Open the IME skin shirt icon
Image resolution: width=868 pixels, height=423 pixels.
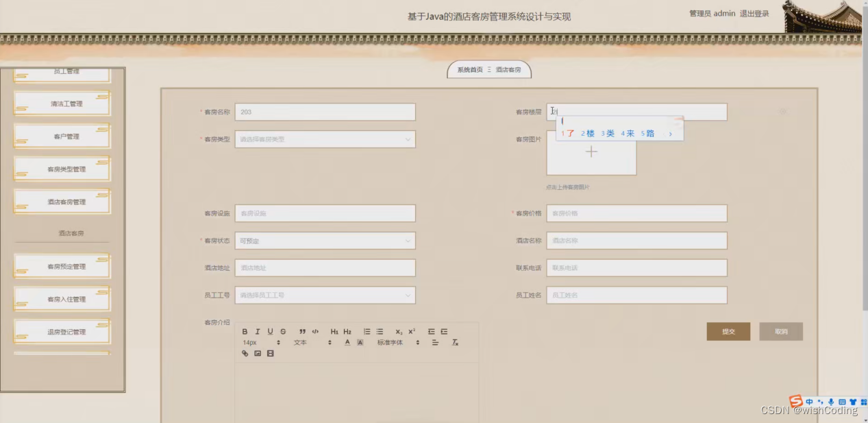(x=853, y=402)
